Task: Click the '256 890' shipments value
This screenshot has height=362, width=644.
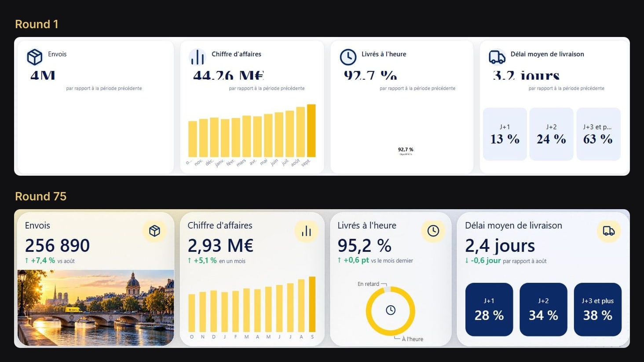Action: pos(57,245)
